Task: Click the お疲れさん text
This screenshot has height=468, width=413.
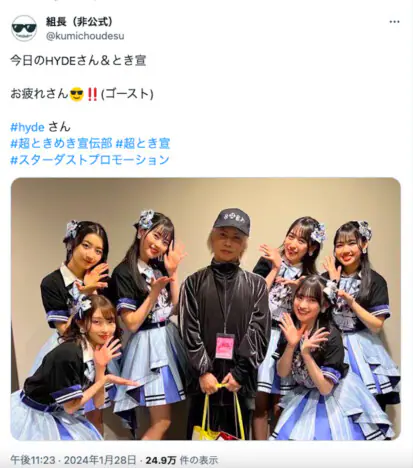Action: click(39, 94)
